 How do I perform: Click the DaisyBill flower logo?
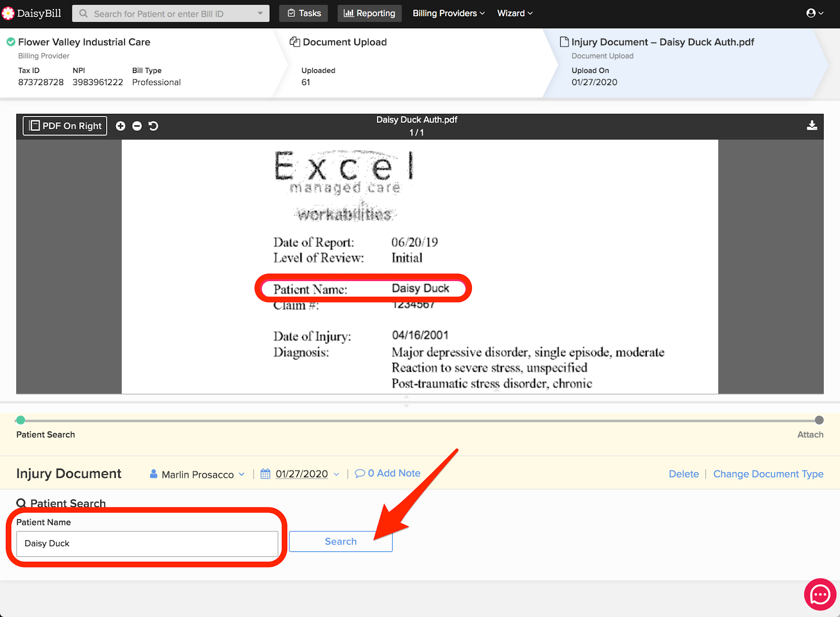[x=8, y=13]
